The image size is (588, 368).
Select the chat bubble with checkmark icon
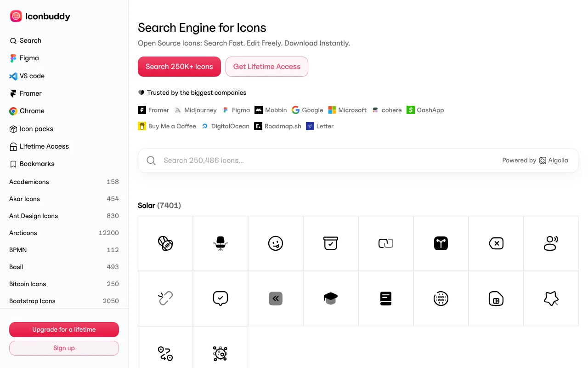[x=220, y=299]
